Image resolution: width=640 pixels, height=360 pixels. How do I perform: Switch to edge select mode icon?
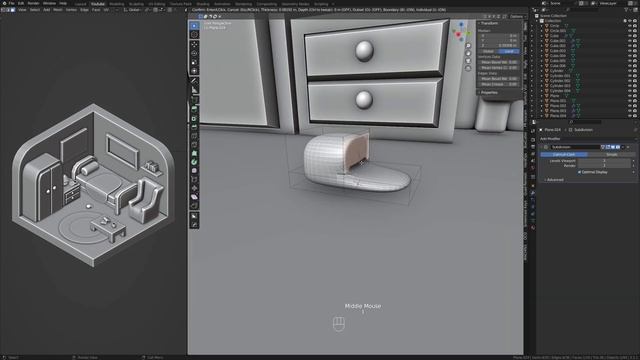pyautogui.click(x=8, y=9)
